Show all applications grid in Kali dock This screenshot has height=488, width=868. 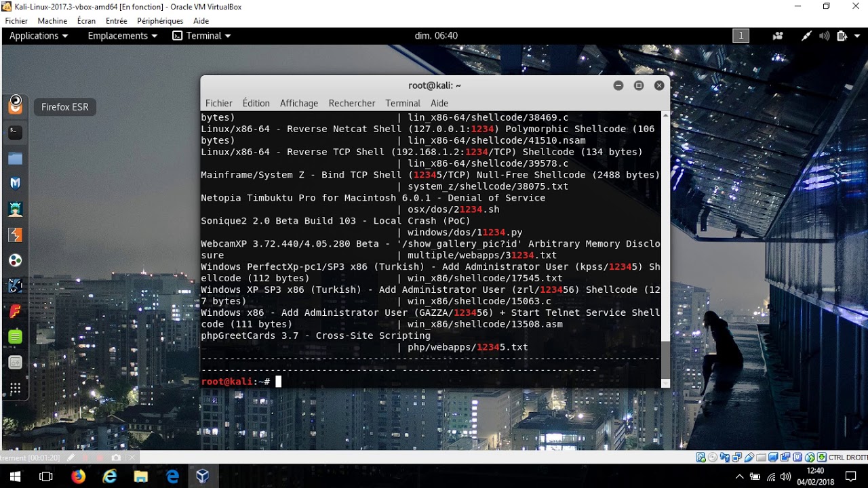click(x=15, y=389)
